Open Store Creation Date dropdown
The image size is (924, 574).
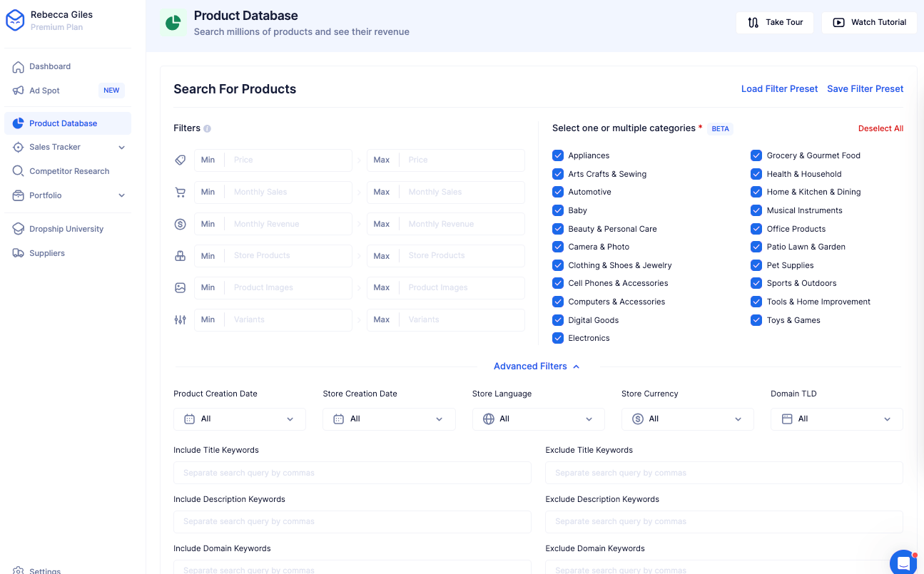389,419
